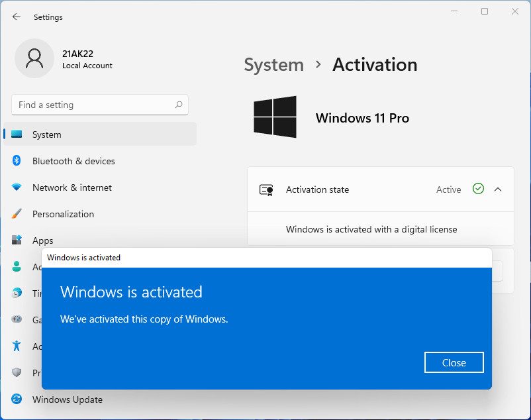Click the Personalization paintbrush icon

click(17, 213)
